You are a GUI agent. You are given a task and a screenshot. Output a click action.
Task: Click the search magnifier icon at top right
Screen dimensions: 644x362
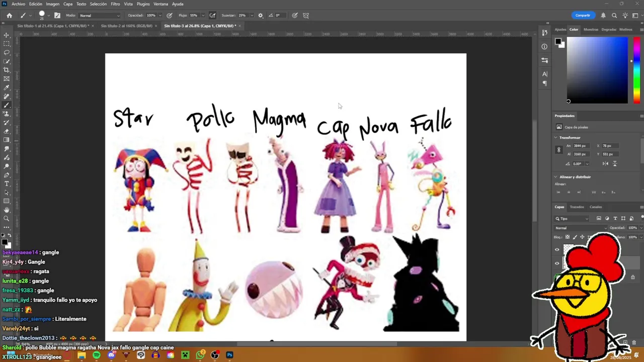614,15
